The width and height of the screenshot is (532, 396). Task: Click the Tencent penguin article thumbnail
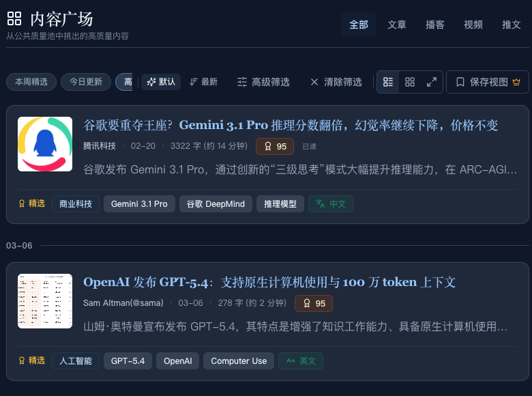pos(45,144)
